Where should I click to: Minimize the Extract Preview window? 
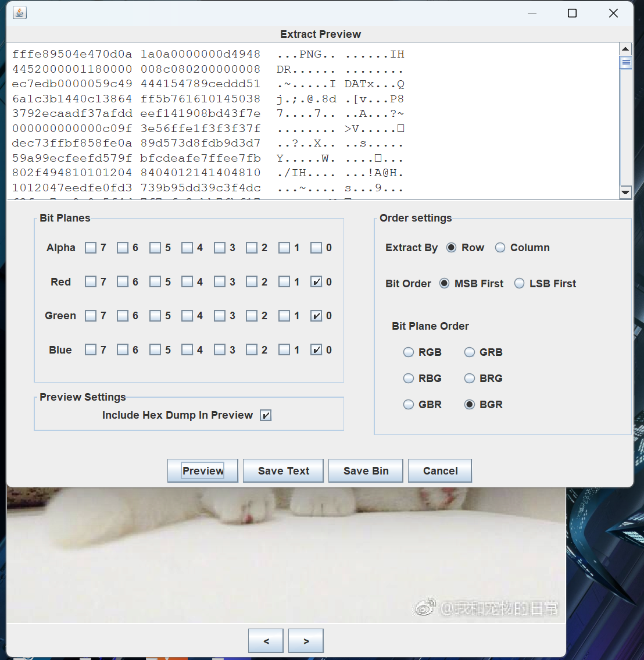532,13
